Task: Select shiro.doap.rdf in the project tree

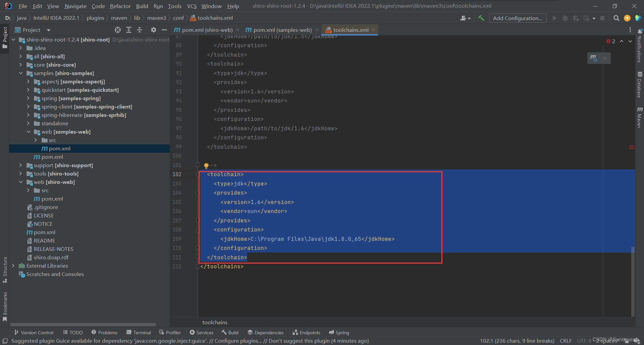Action: (x=51, y=257)
